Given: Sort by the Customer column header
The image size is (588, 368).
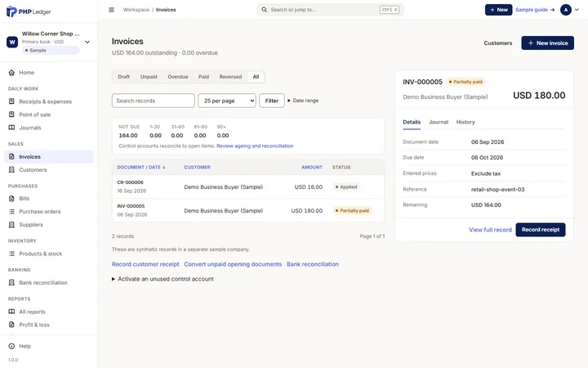Looking at the screenshot, I should (x=198, y=167).
